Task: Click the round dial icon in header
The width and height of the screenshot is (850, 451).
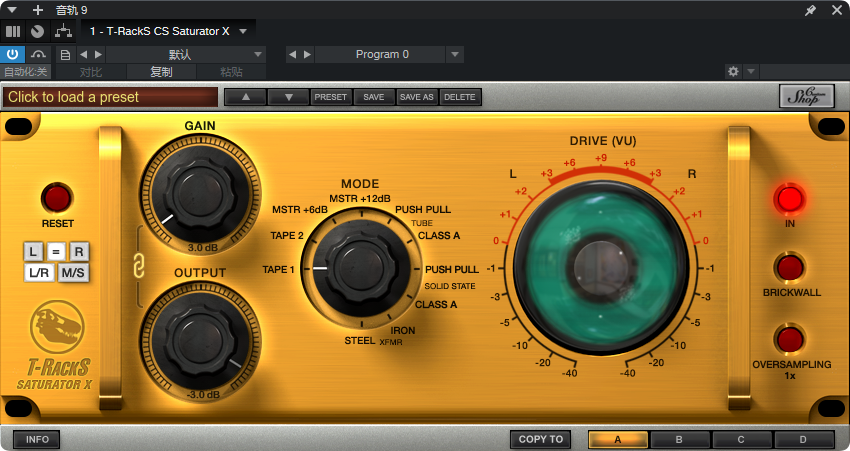Action: tap(37, 31)
